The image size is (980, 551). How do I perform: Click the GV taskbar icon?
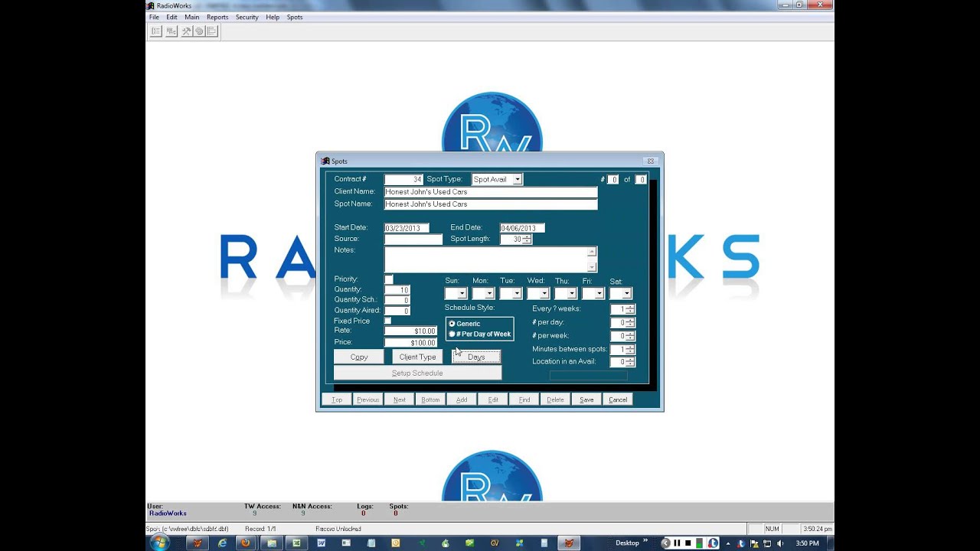click(x=495, y=543)
